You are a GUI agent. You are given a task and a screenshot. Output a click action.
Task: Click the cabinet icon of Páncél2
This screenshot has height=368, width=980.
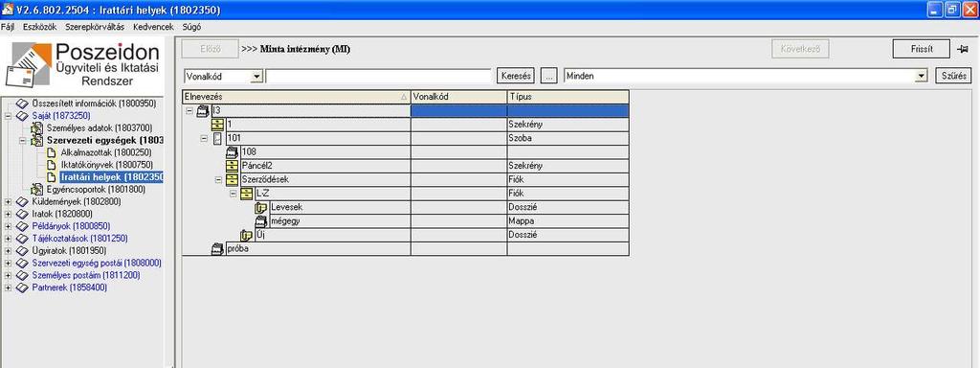point(232,166)
